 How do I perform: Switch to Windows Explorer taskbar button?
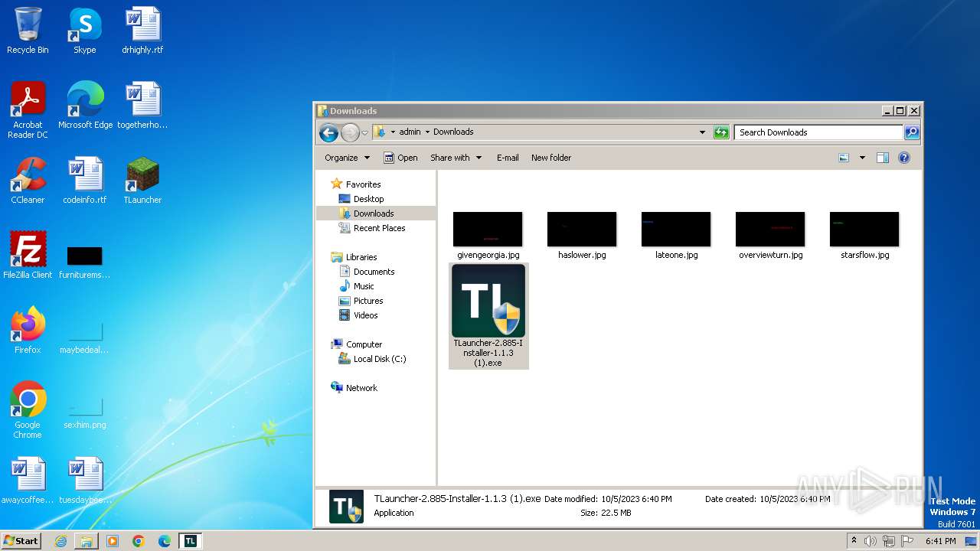click(87, 541)
